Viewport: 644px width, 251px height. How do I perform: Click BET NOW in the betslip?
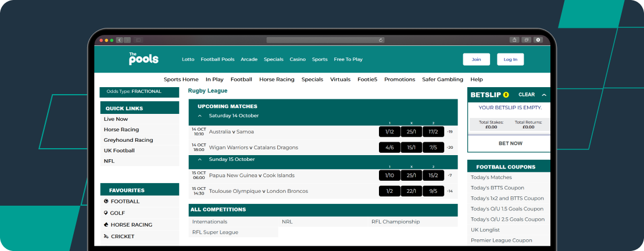coord(510,144)
